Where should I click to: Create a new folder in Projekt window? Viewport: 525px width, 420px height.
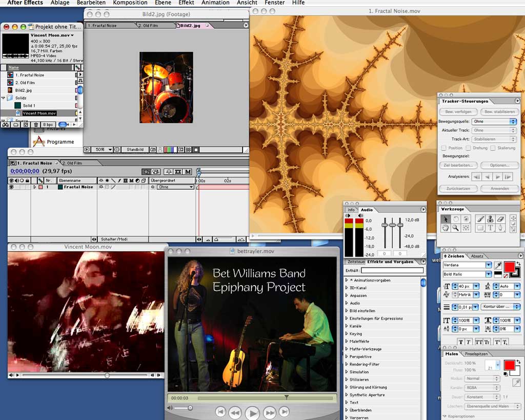click(x=16, y=125)
